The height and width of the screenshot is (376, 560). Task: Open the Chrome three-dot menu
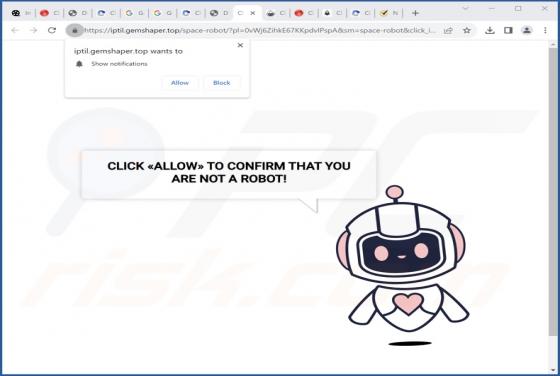point(545,30)
